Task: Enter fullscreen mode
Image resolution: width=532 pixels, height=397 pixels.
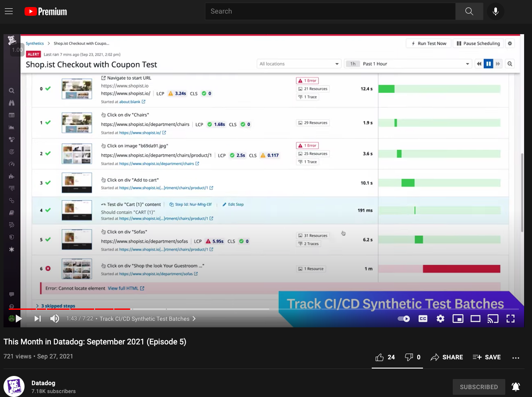Action: (511, 319)
